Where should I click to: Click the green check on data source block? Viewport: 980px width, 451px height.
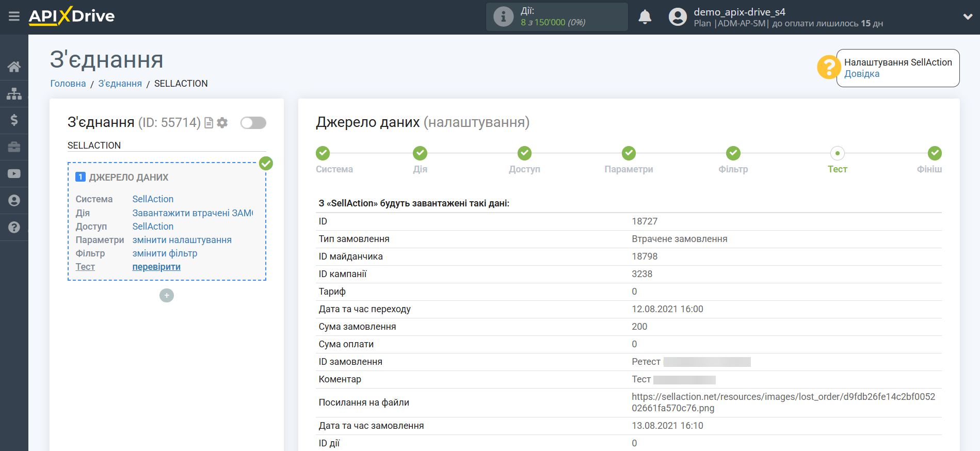point(266,164)
